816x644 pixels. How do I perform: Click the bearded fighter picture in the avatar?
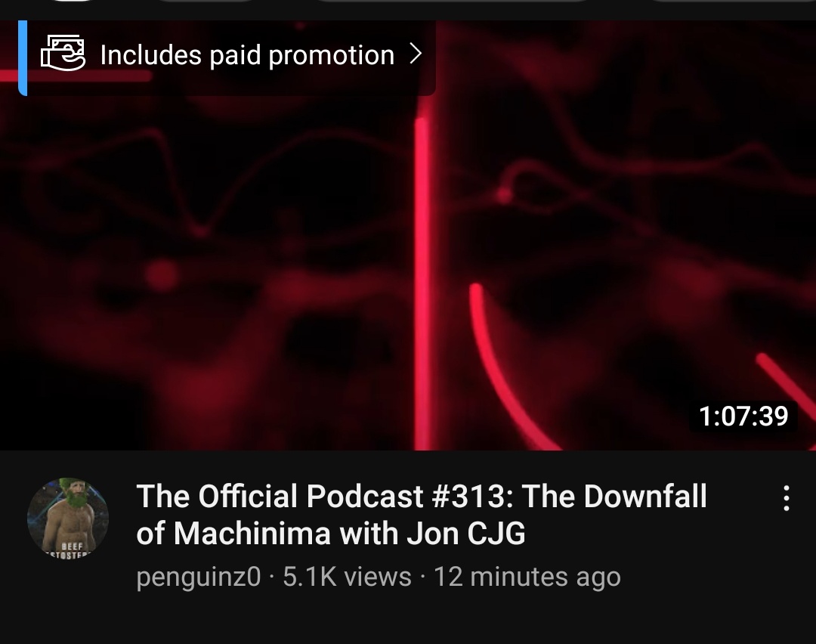point(68,518)
